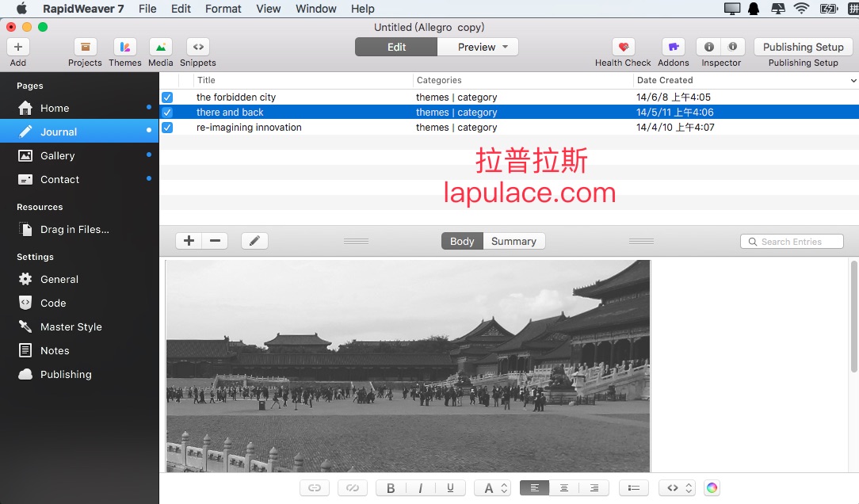
Task: Uncheck the re-imagining innovation entry checkbox
Action: pos(167,127)
